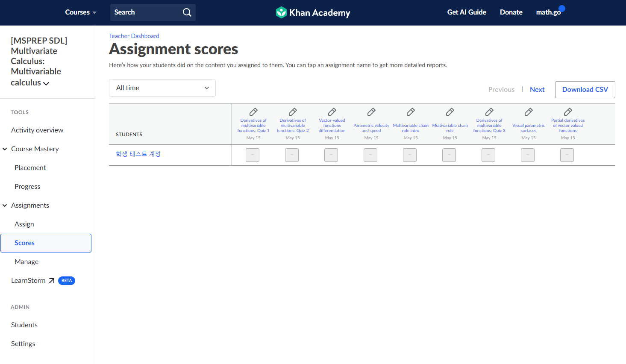Click score cell under Quiz 3 column

[488, 155]
